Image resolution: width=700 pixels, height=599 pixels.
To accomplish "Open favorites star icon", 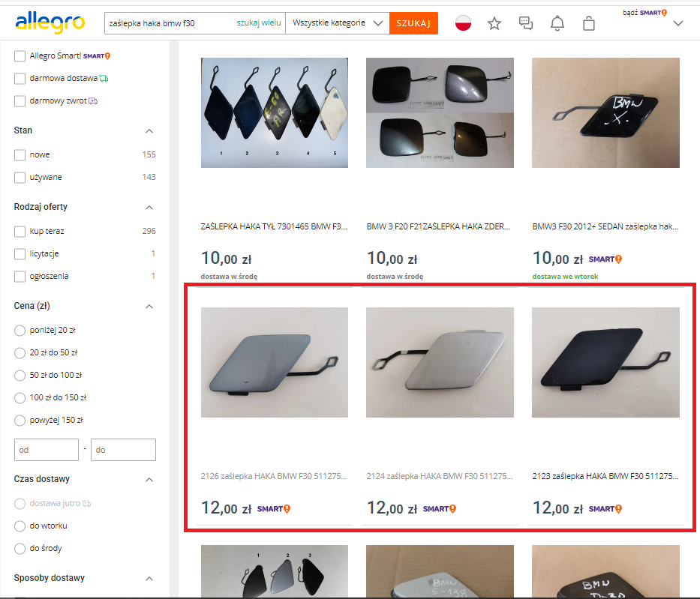I will [x=494, y=23].
